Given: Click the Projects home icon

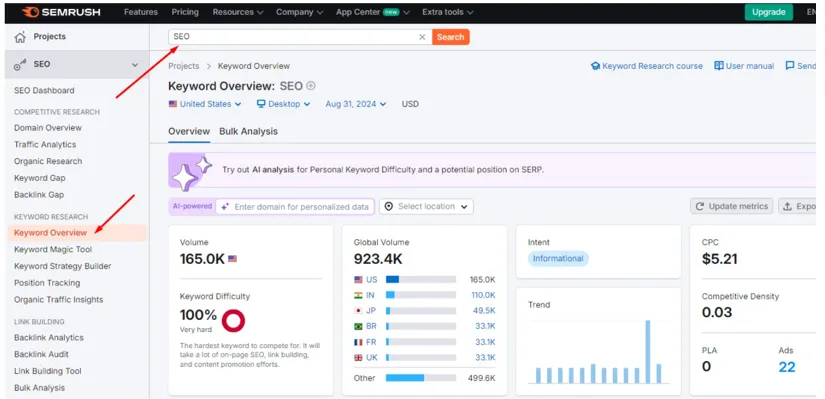Looking at the screenshot, I should pos(20,37).
